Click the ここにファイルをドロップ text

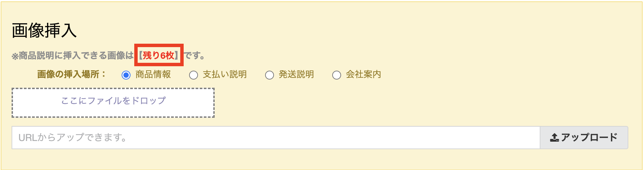click(x=113, y=101)
